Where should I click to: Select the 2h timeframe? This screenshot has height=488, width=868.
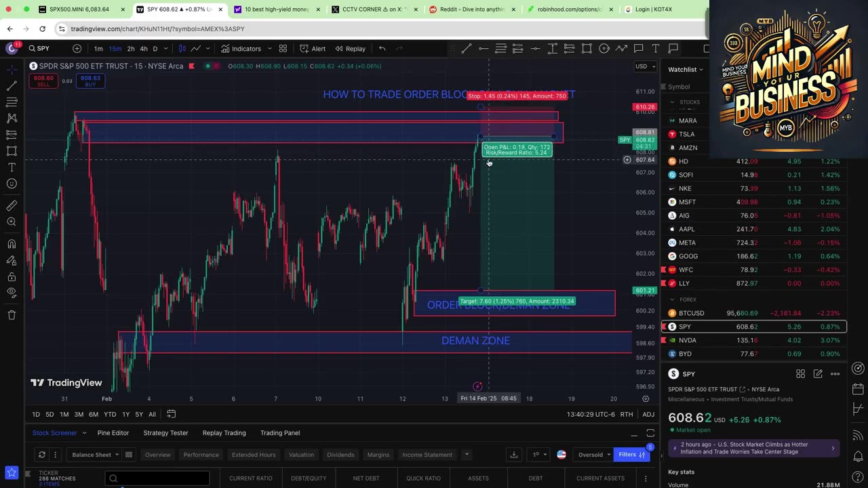coord(131,49)
